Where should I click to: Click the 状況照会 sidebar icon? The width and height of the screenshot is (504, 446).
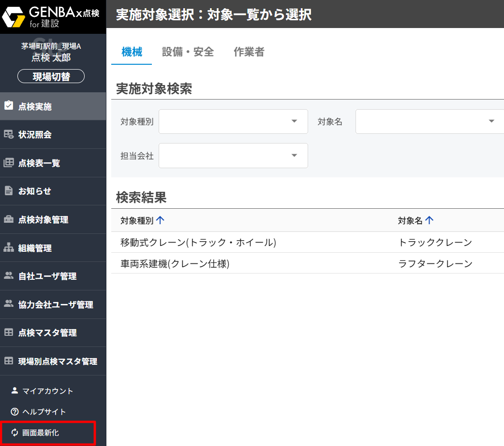(9, 134)
